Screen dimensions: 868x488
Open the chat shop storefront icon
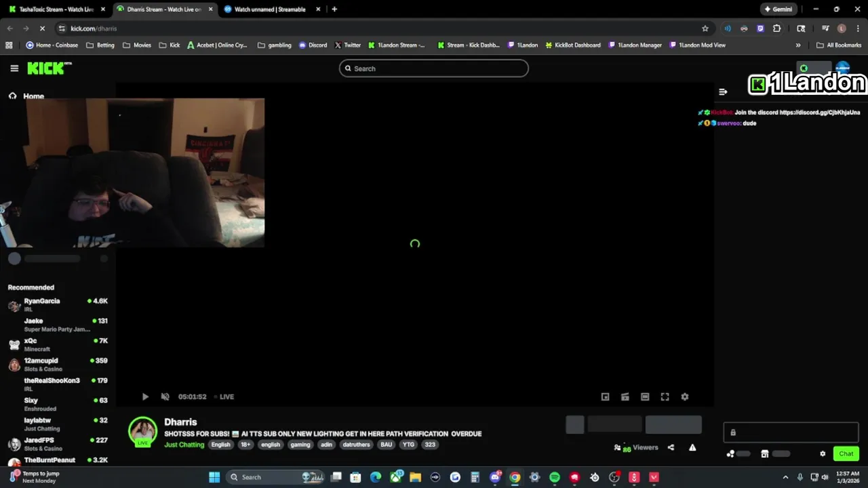coord(764,454)
